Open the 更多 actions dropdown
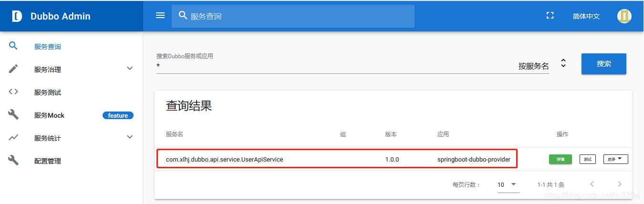The height and width of the screenshot is (204, 644). (615, 159)
